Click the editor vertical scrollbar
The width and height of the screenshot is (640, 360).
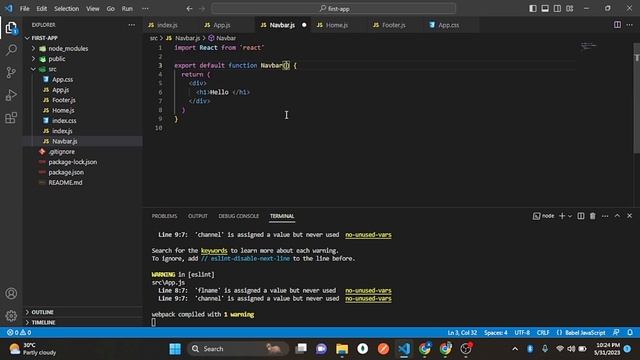click(x=637, y=98)
